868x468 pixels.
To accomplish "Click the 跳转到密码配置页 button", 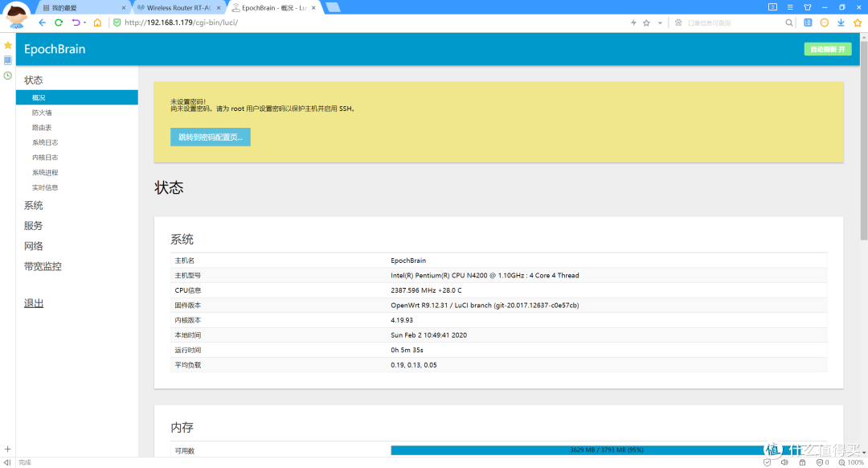I will [211, 138].
